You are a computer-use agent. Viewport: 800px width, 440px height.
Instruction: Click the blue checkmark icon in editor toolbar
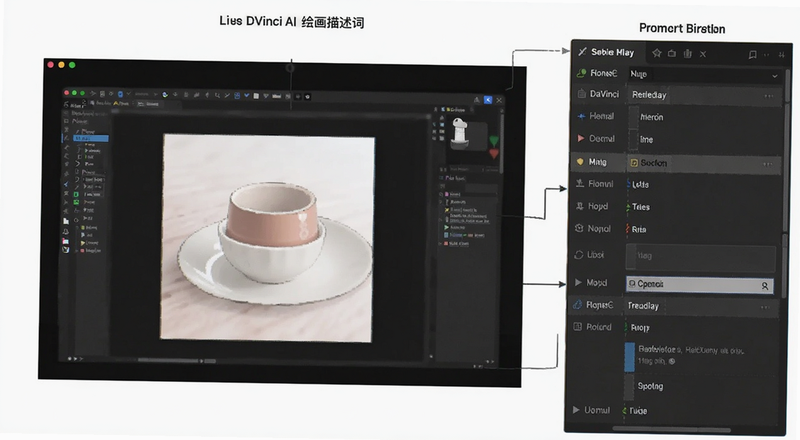click(x=247, y=95)
